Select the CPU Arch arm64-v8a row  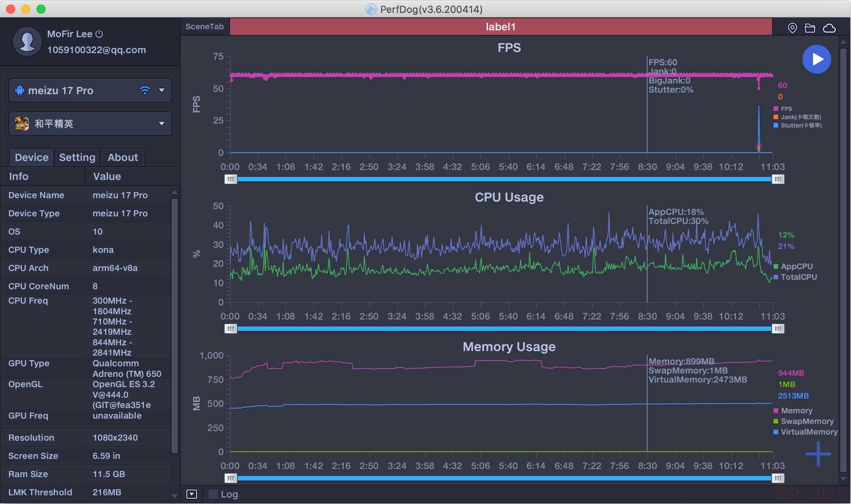click(x=86, y=268)
